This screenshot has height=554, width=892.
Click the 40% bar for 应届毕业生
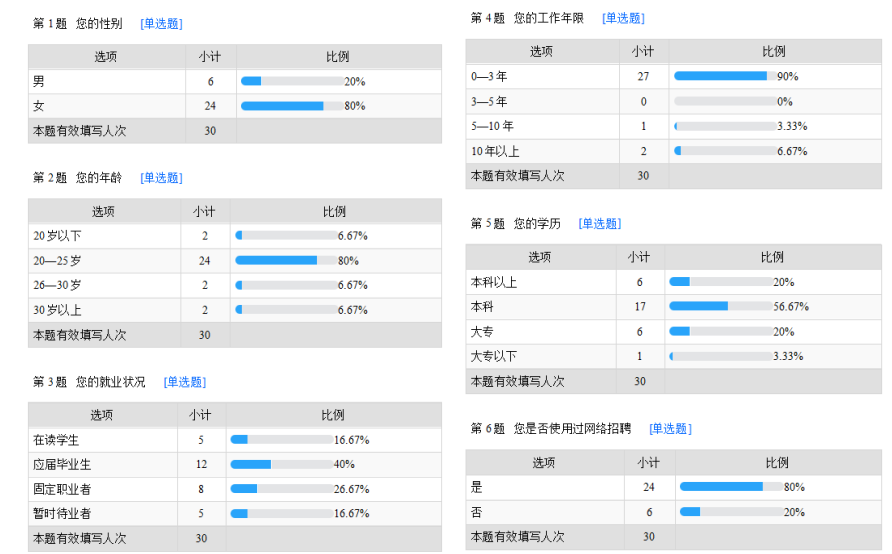[282, 465]
